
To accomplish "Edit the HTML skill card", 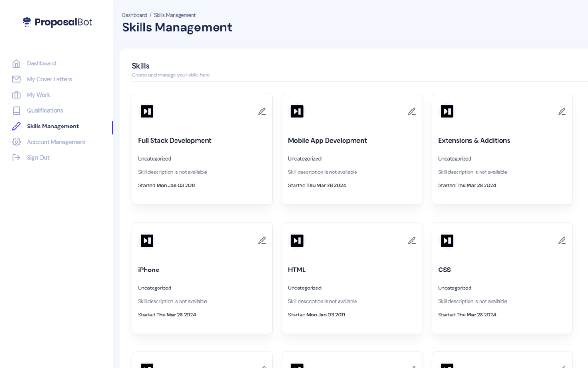I will pyautogui.click(x=412, y=241).
